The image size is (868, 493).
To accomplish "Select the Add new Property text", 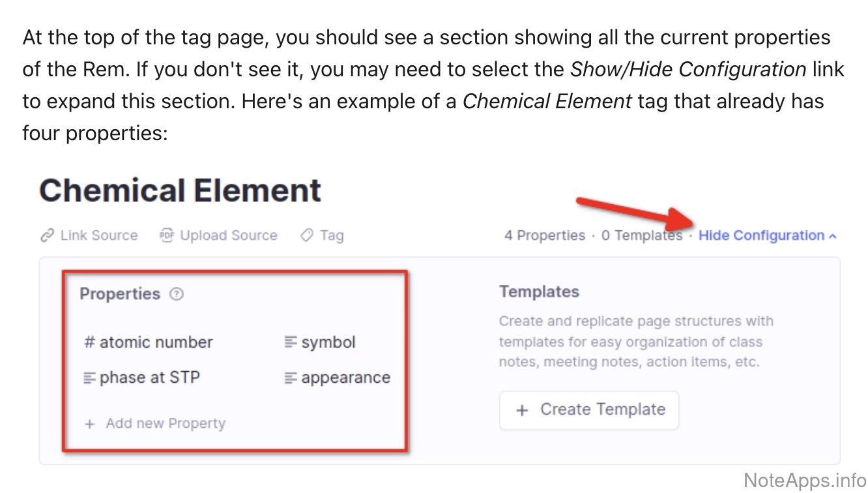I will coord(166,424).
